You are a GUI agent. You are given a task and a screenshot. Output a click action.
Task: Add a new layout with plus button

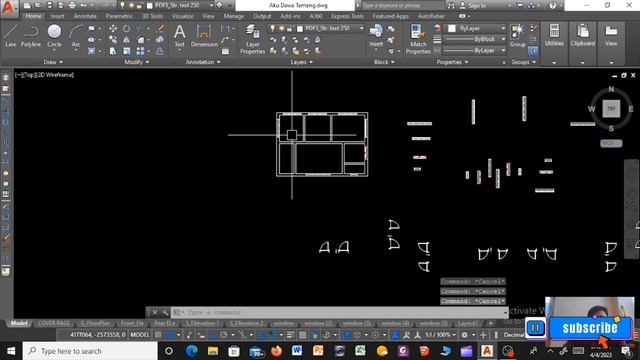490,323
